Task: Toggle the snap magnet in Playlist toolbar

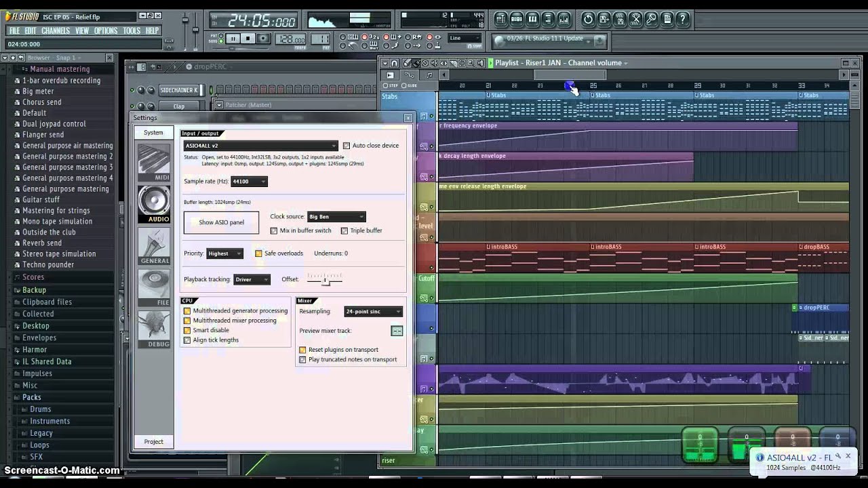Action: [394, 63]
